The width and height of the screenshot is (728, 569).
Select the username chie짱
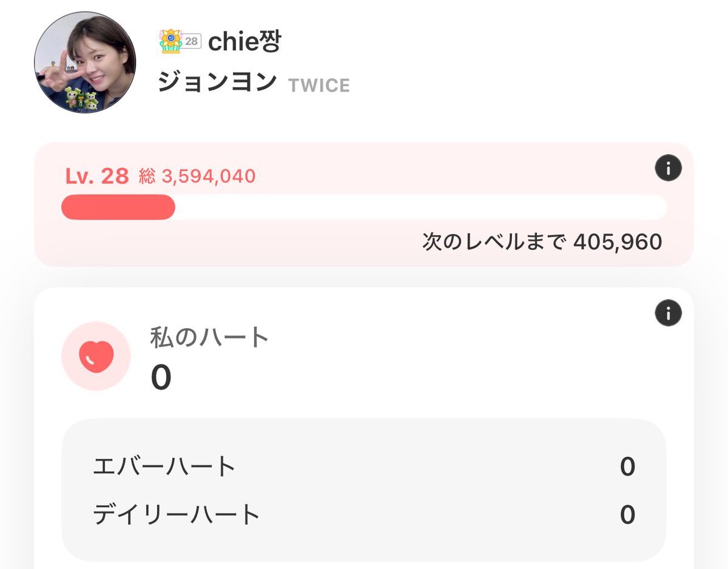pos(244,41)
